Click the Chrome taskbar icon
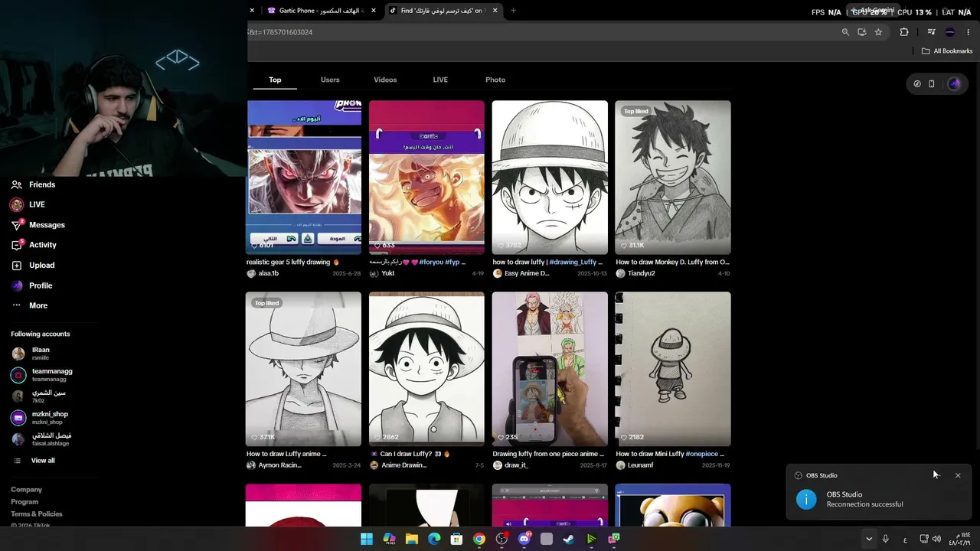This screenshot has width=980, height=551. (x=479, y=539)
